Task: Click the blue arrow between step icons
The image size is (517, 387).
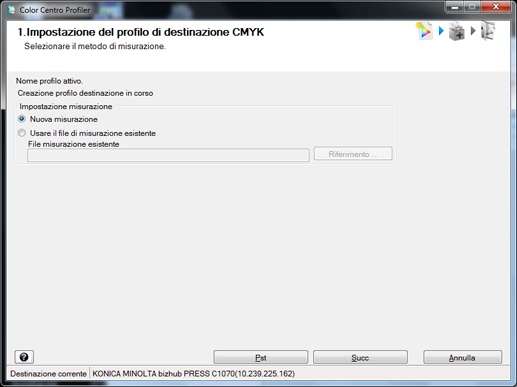Action: 441,31
